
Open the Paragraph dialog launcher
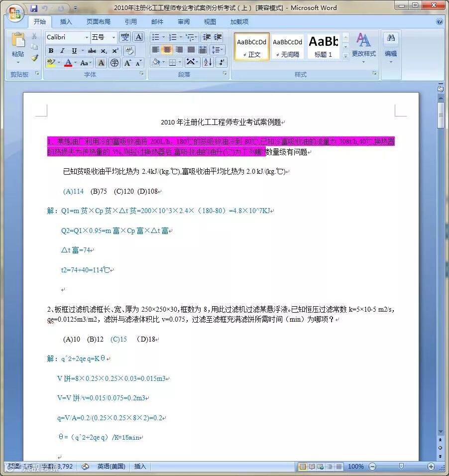(x=225, y=74)
